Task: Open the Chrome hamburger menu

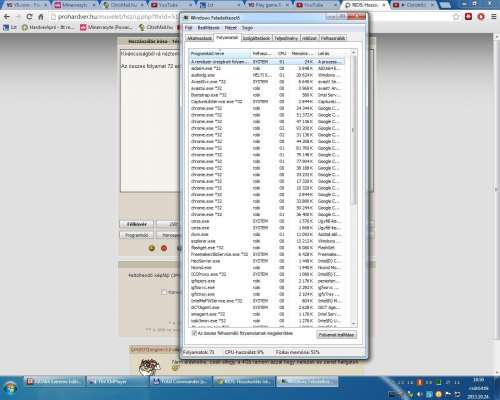Action: [494, 17]
